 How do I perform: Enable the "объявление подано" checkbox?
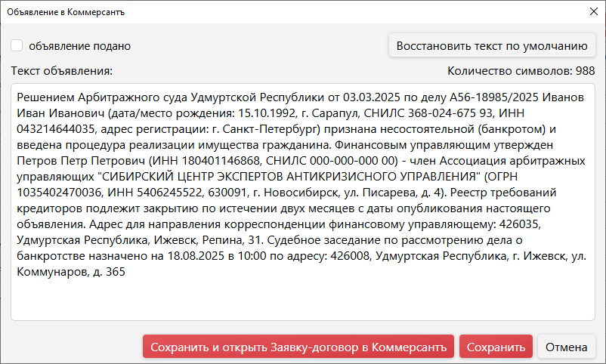(x=17, y=45)
